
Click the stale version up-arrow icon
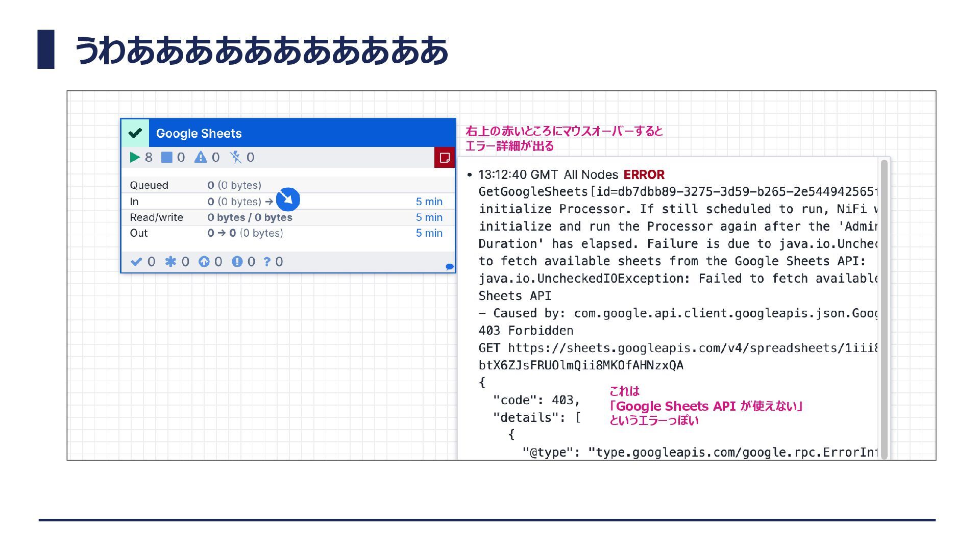(204, 262)
